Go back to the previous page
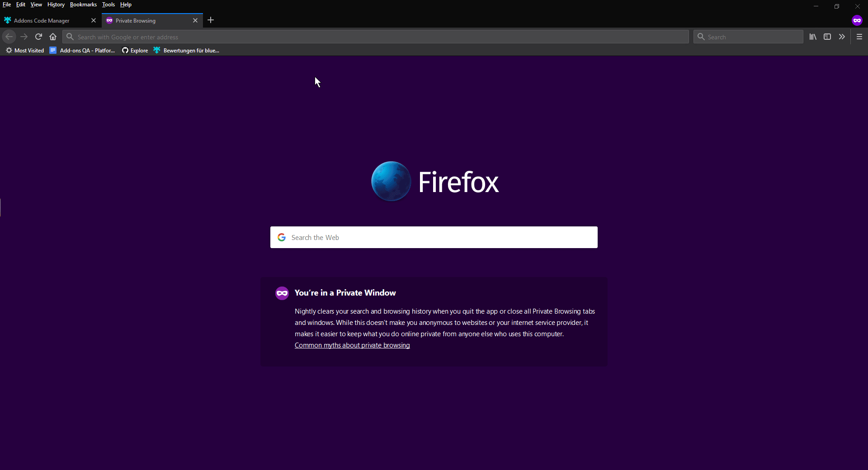The width and height of the screenshot is (868, 470). 9,37
